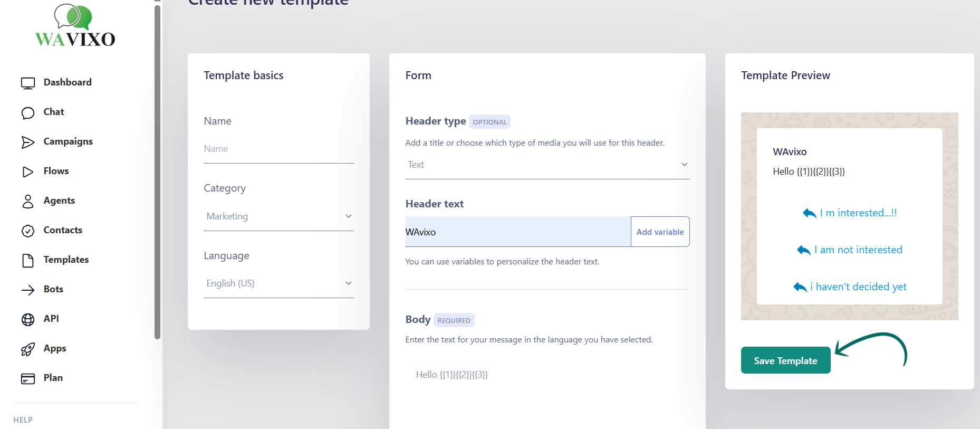Expand the Language English (US) dropdown
The height and width of the screenshot is (429, 980).
click(x=278, y=283)
